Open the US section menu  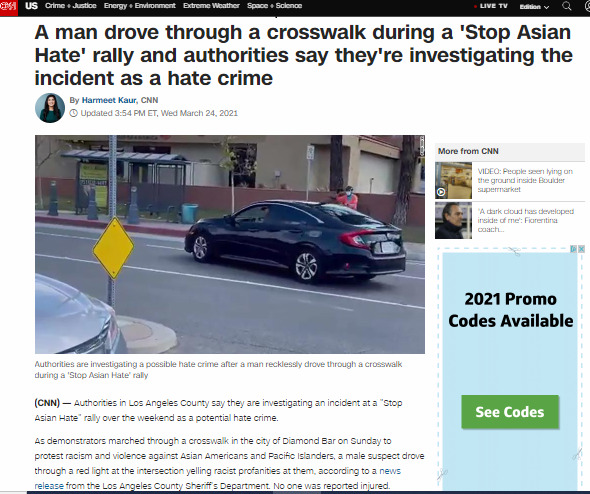(31, 6)
